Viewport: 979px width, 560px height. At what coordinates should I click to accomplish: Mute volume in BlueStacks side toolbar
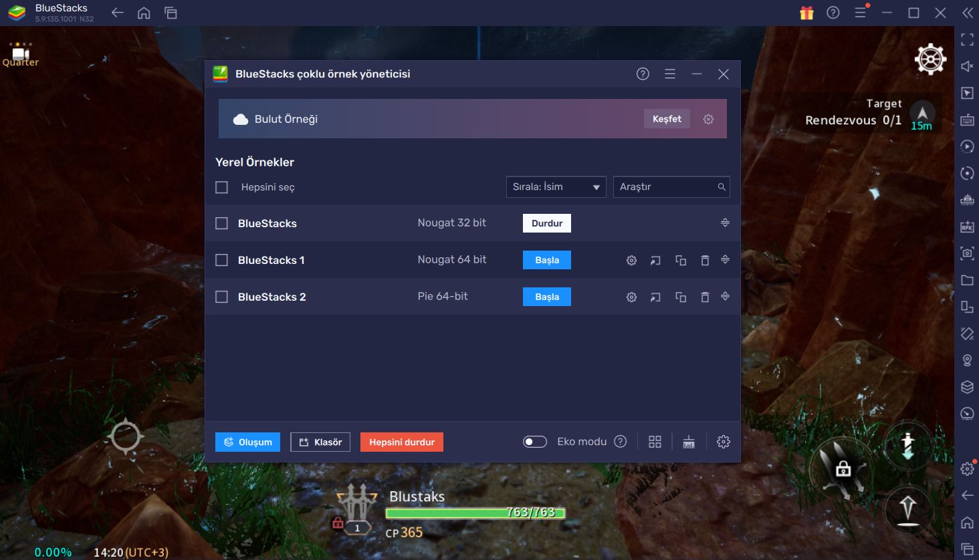click(x=967, y=66)
